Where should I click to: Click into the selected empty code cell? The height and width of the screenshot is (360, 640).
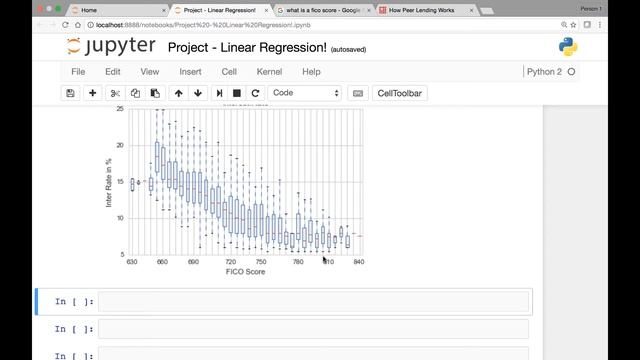pyautogui.click(x=313, y=302)
